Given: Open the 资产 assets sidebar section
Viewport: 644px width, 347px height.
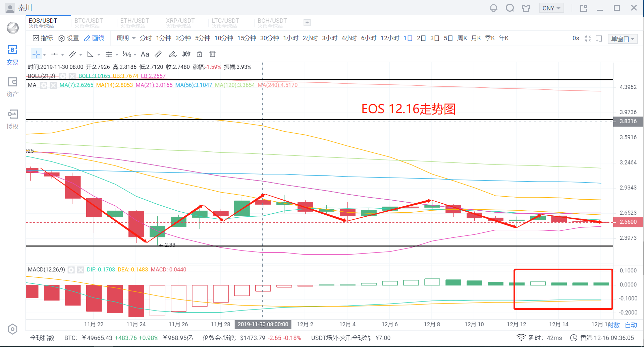Looking at the screenshot, I should click(12, 87).
